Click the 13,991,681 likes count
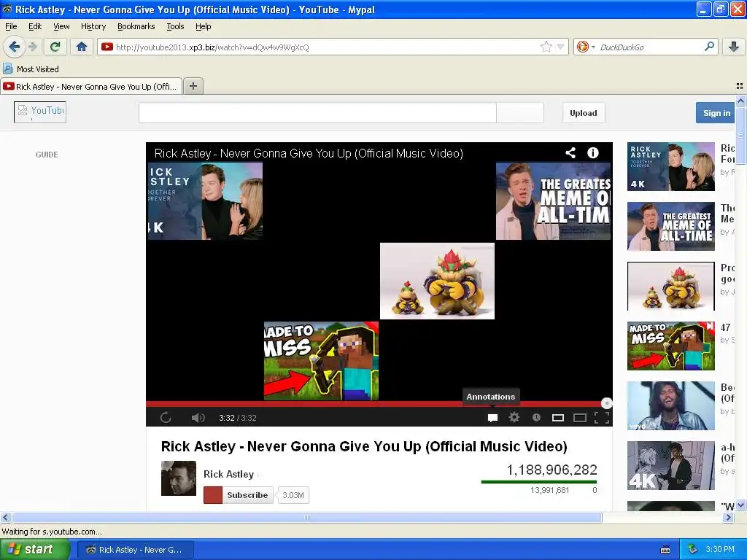Screen dimensions: 747x560 [549, 490]
